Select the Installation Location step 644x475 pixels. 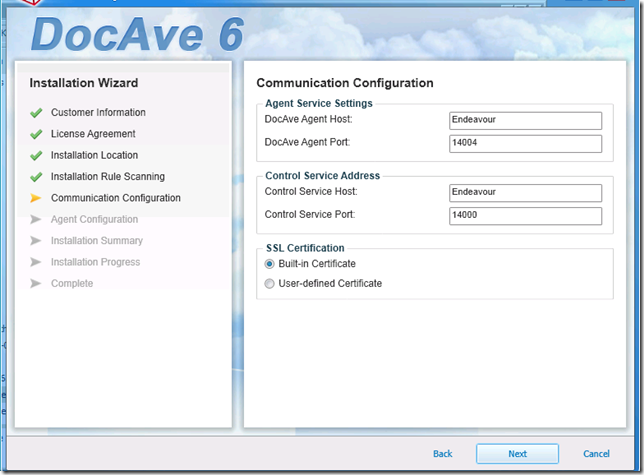94,155
